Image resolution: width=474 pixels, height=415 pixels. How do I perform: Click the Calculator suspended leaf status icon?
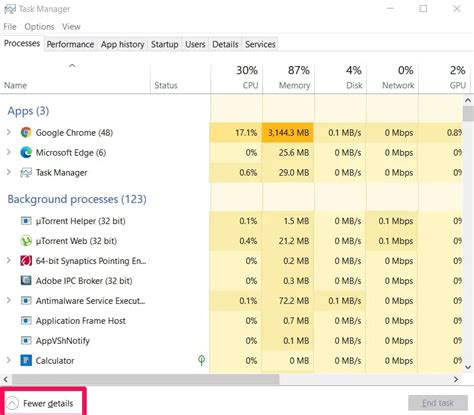(201, 360)
